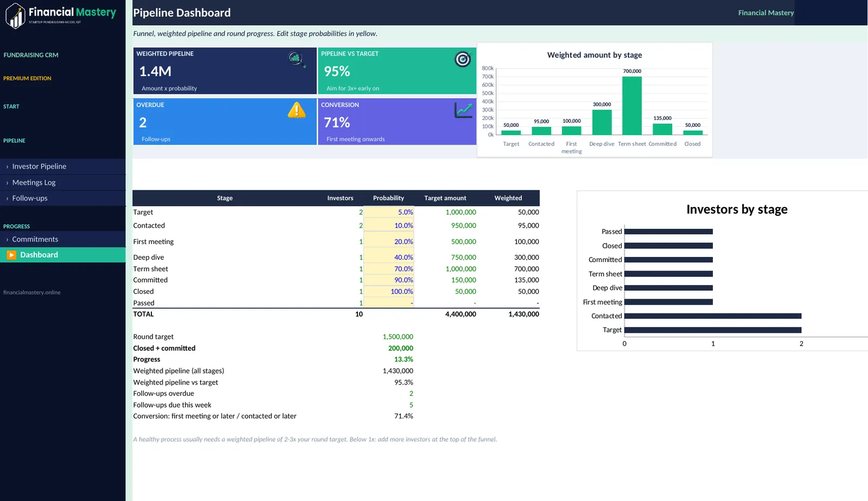Click the Weighted amount by stage chart title
This screenshot has height=501, width=868.
click(x=595, y=55)
